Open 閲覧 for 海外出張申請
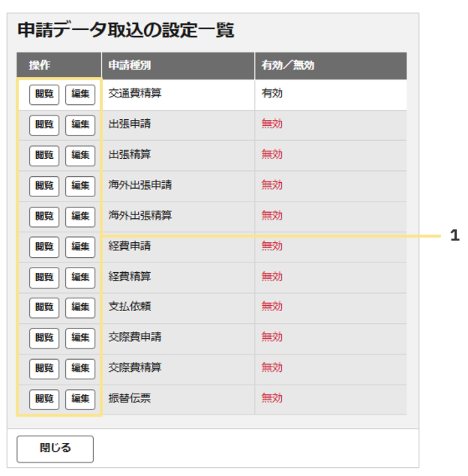Viewport: 468px width, 476px height. (x=44, y=187)
